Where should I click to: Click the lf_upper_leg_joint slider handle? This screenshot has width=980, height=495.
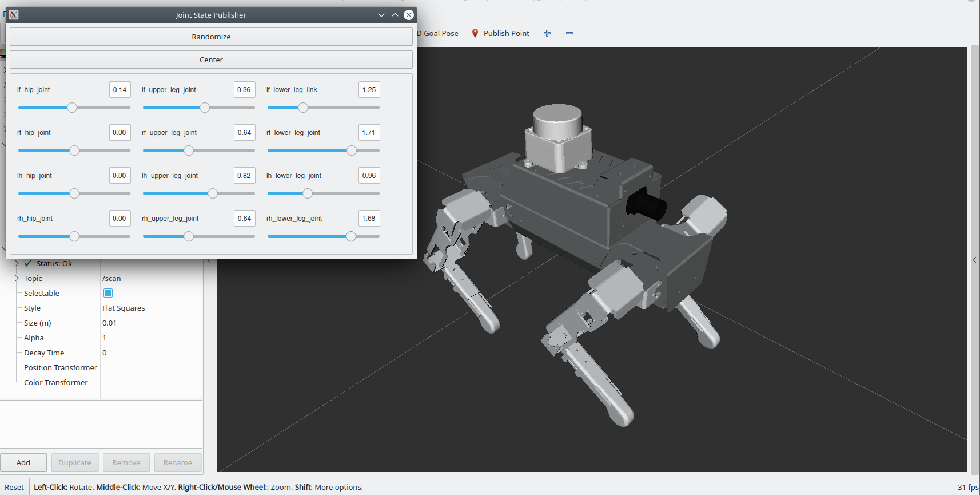point(205,108)
